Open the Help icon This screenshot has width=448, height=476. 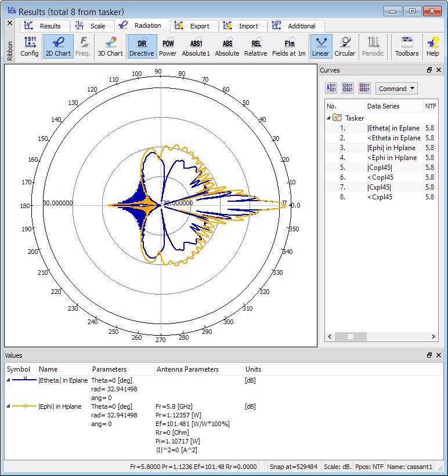tap(432, 46)
